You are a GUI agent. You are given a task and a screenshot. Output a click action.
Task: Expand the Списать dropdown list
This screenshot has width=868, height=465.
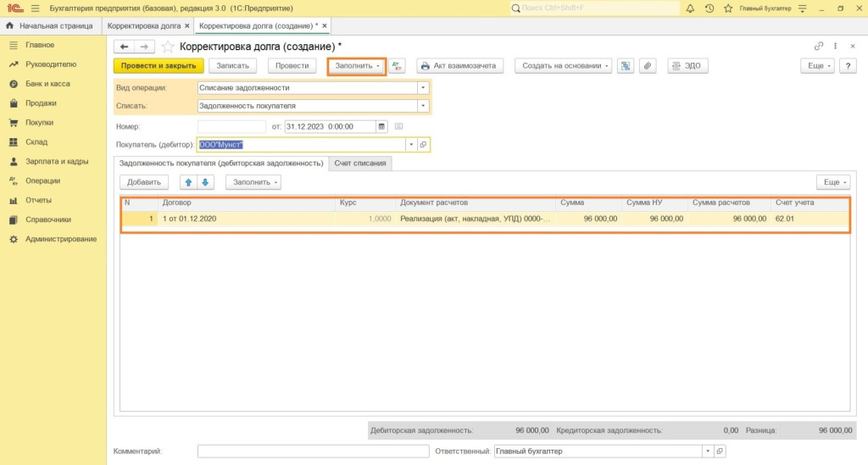point(422,106)
